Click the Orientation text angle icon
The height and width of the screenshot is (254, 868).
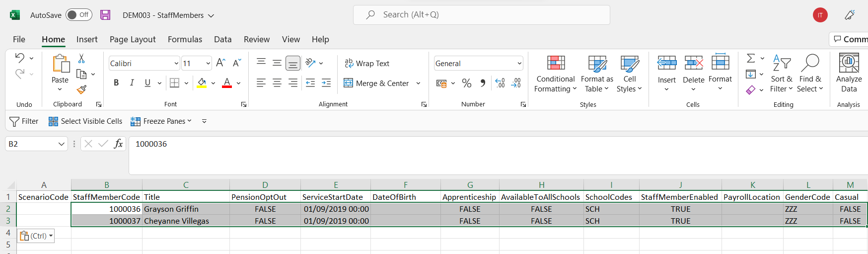point(311,63)
